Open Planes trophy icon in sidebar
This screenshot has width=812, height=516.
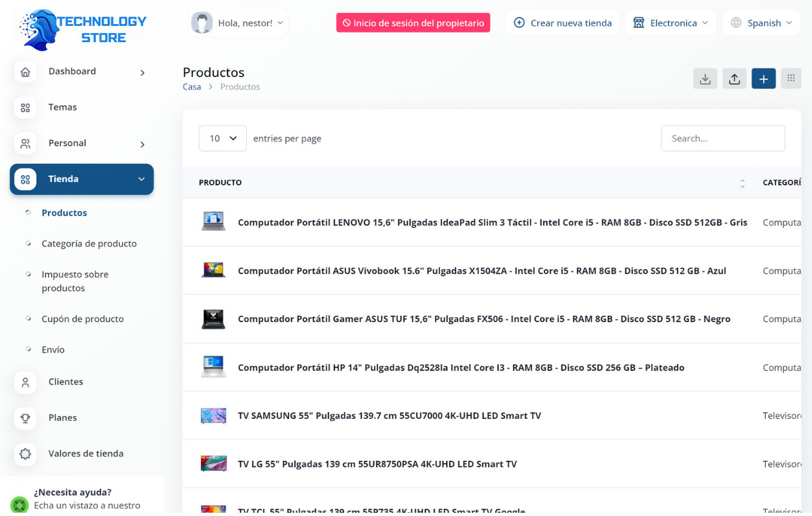(x=25, y=418)
